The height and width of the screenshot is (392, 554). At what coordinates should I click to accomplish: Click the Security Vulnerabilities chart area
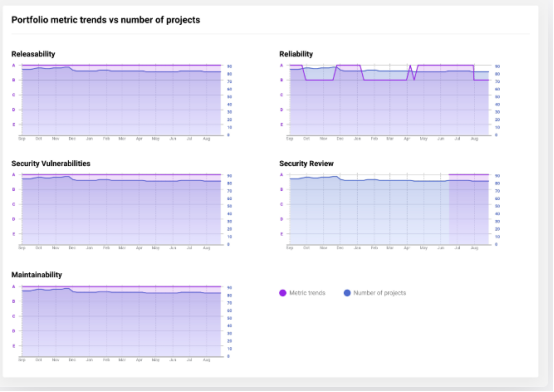point(121,209)
